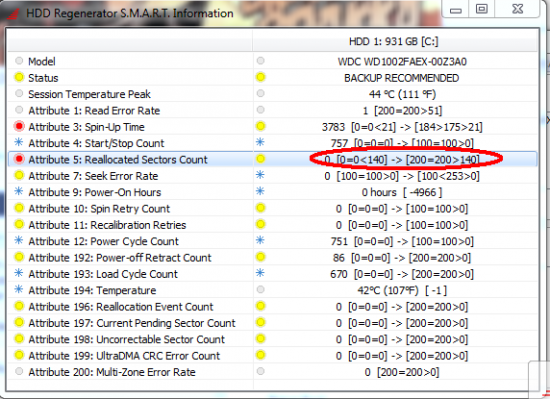Click the blue asterisk beside Attribute 9: Power-On Hours
The width and height of the screenshot is (550, 399).
[19, 191]
